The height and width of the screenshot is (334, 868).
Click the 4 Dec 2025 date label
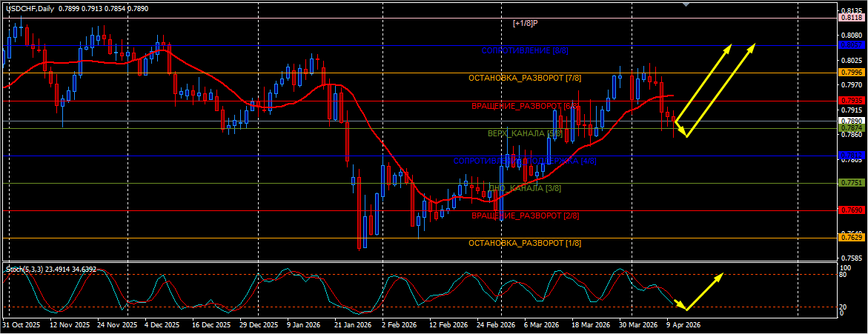point(162,326)
